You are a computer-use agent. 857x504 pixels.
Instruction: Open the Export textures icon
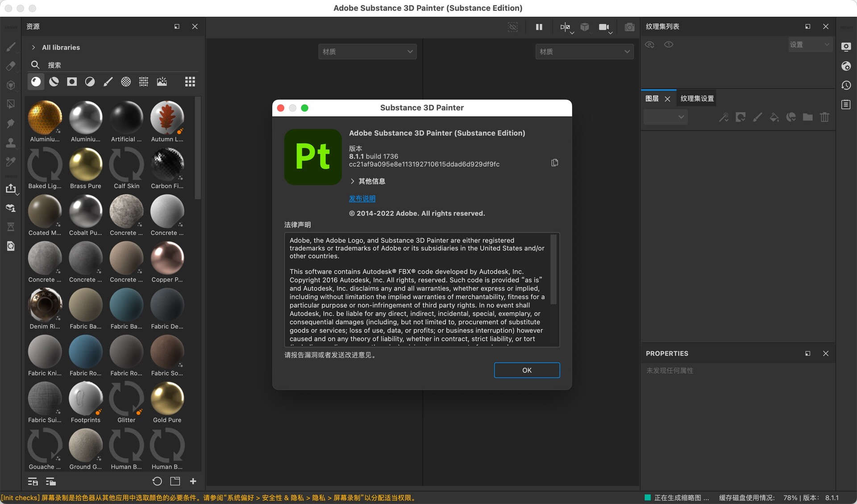(x=11, y=189)
